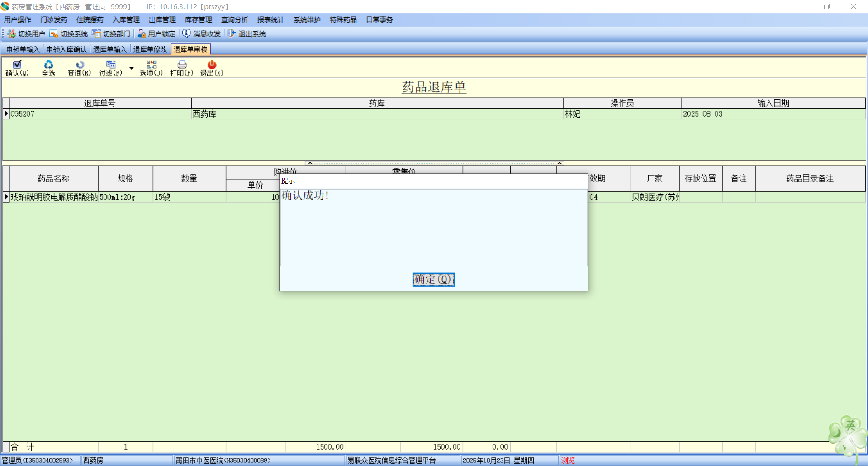Screen dimensions: 868x466
Task: Open the dropdown arrow beside 过滤
Action: [x=132, y=68]
